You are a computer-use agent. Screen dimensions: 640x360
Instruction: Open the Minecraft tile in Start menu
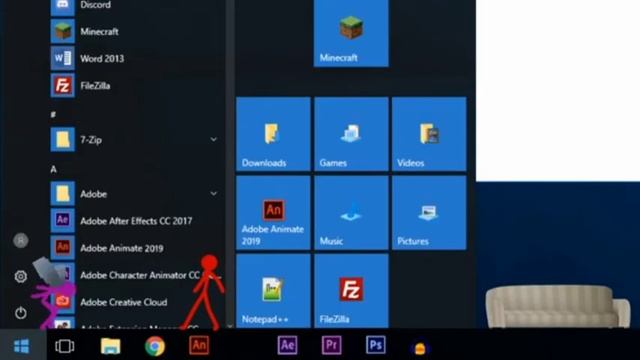point(351,33)
